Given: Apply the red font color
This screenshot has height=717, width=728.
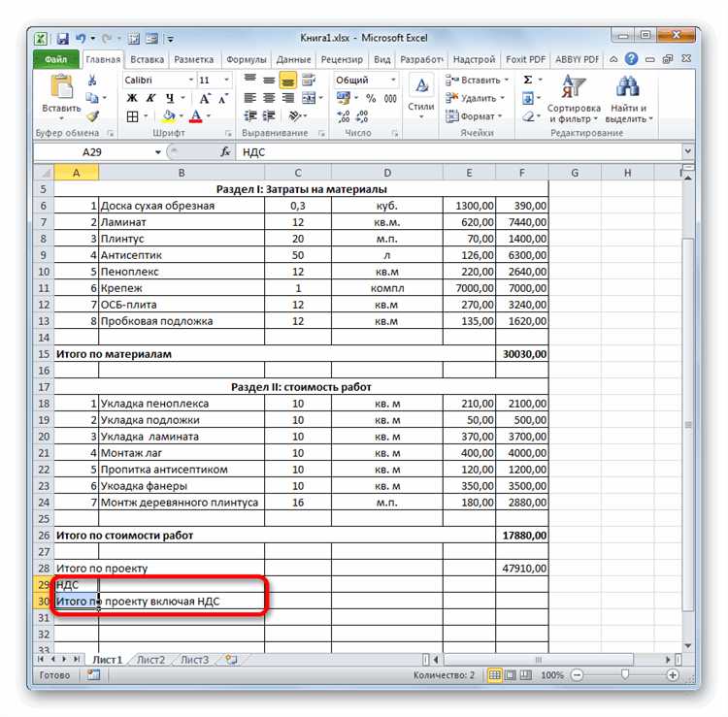Looking at the screenshot, I should tap(196, 116).
